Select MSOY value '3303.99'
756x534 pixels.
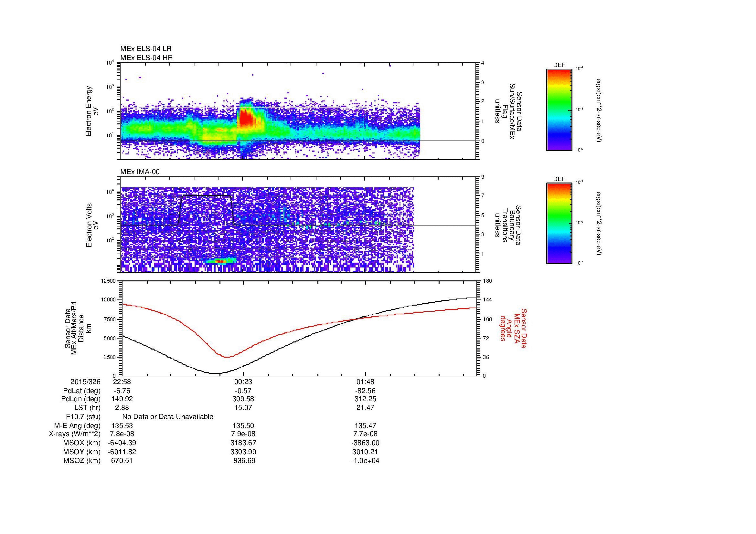click(243, 452)
